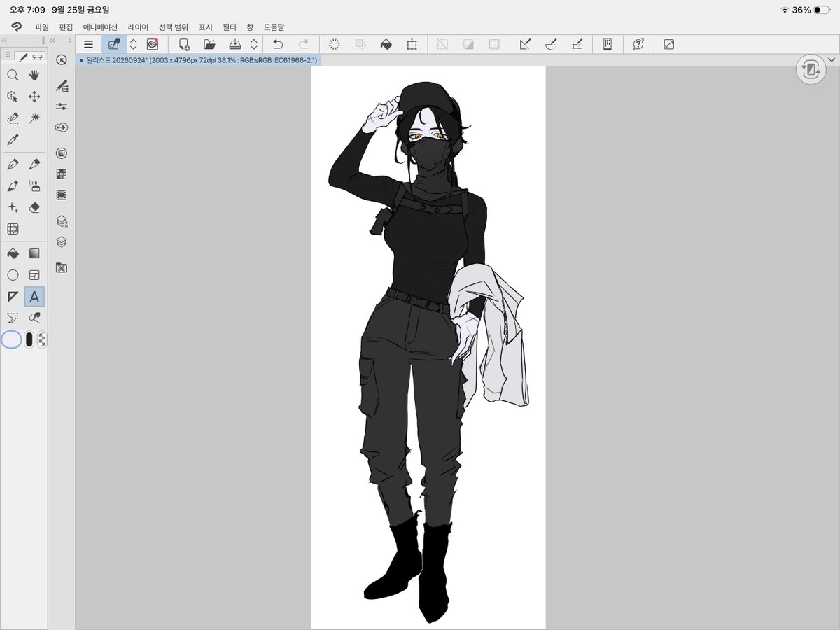This screenshot has width=840, height=630.
Task: Select the Gradient tool
Action: click(x=34, y=253)
